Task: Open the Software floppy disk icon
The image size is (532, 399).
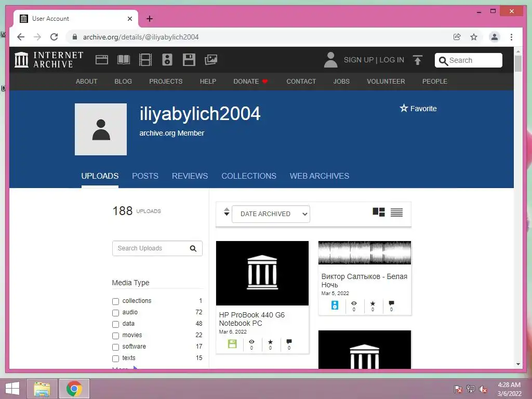Action: pyautogui.click(x=189, y=60)
